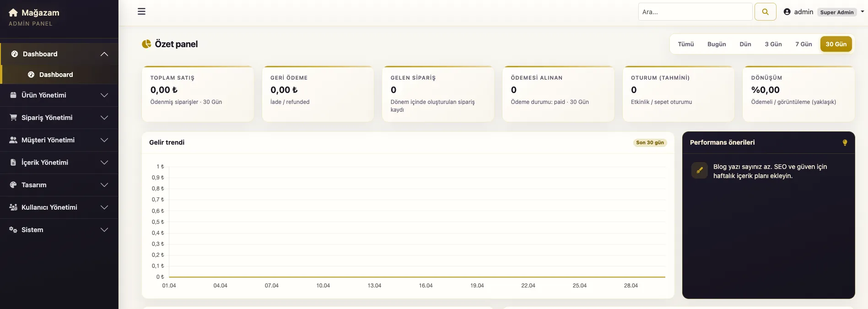Open the Sistem menu label
Image resolution: width=868 pixels, height=309 pixels.
32,230
